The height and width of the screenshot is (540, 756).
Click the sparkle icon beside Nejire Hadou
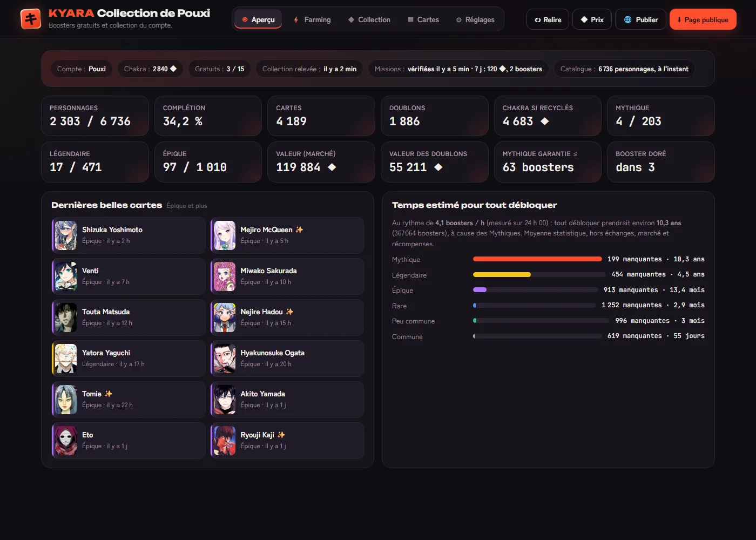pyautogui.click(x=289, y=312)
